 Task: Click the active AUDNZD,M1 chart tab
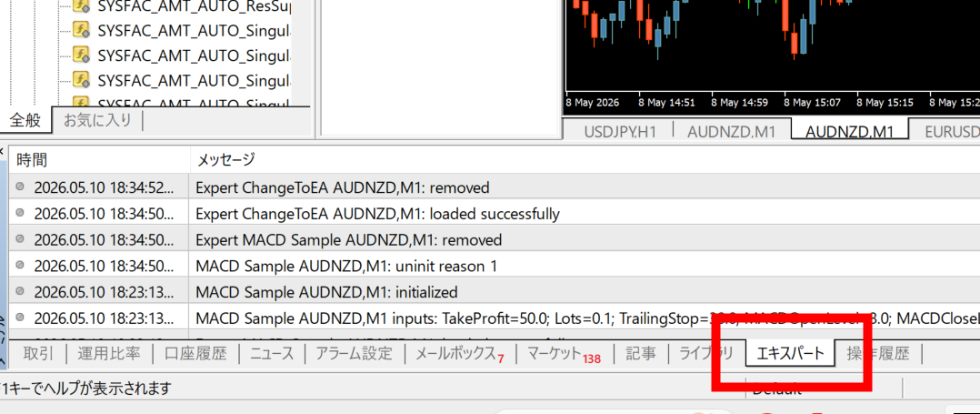pos(849,131)
